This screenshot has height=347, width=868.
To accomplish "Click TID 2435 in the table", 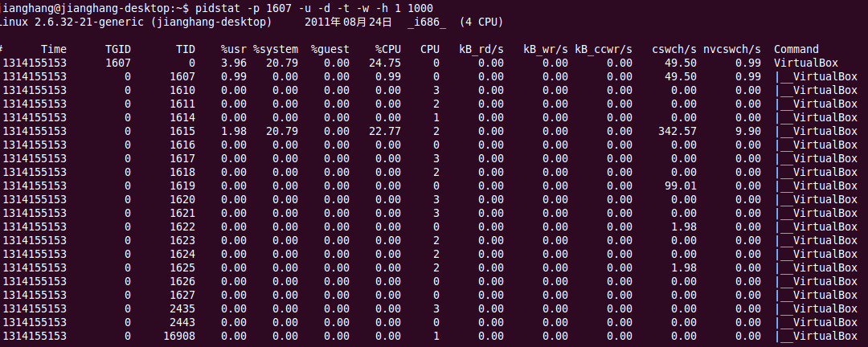I will point(182,308).
